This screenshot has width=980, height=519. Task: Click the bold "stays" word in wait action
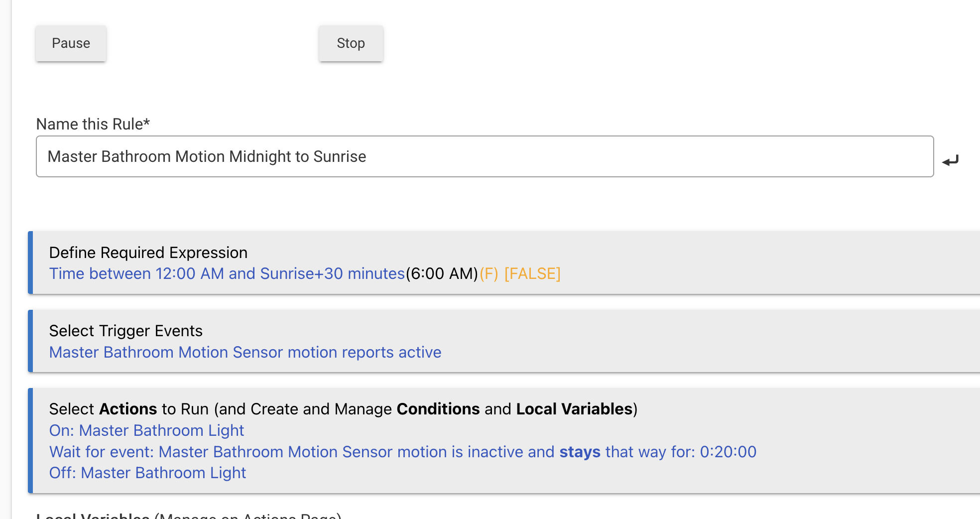(x=580, y=452)
